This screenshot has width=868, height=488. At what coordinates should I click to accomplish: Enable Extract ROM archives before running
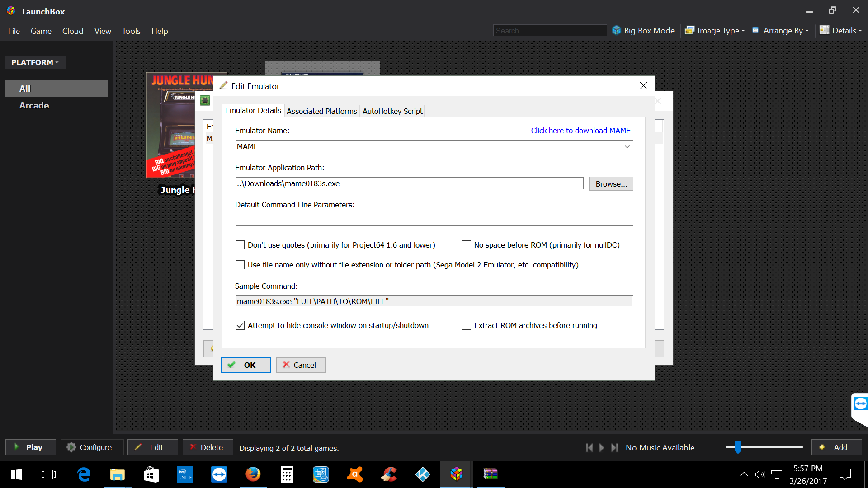pyautogui.click(x=467, y=325)
